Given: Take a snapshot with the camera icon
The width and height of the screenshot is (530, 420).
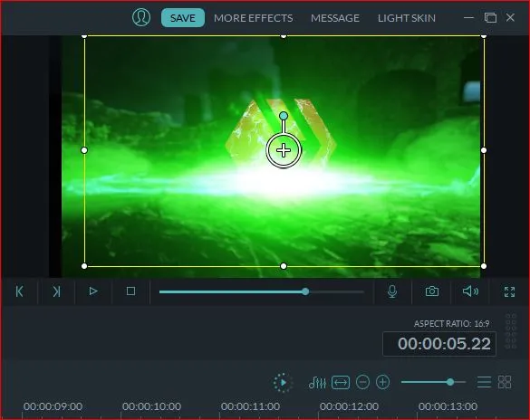Looking at the screenshot, I should pos(432,291).
